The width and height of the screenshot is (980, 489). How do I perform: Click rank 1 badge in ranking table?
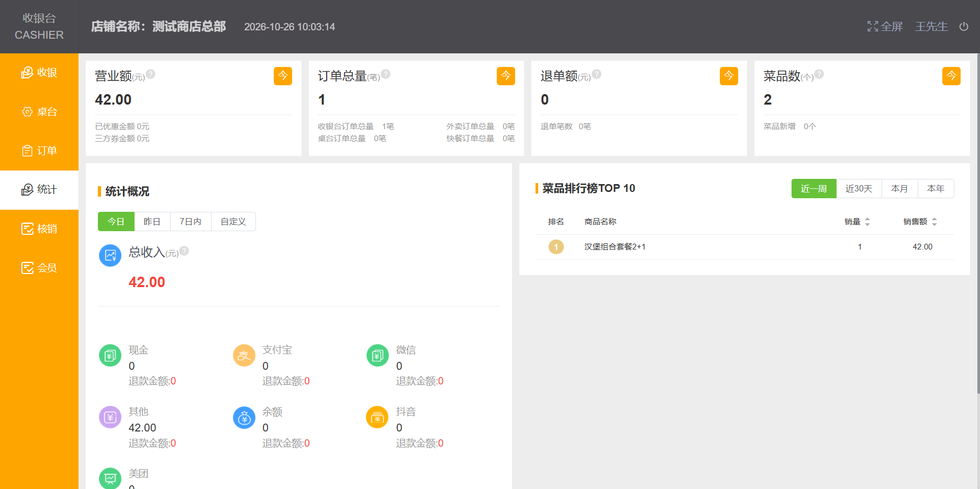point(556,247)
